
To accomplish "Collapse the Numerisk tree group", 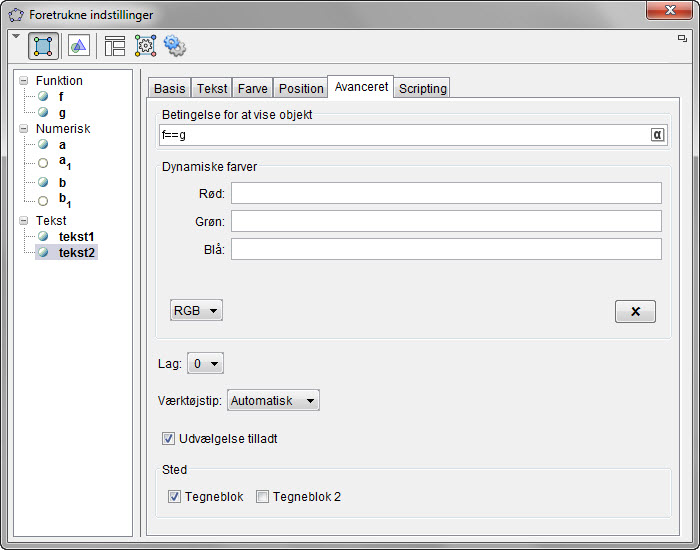I will pos(24,129).
